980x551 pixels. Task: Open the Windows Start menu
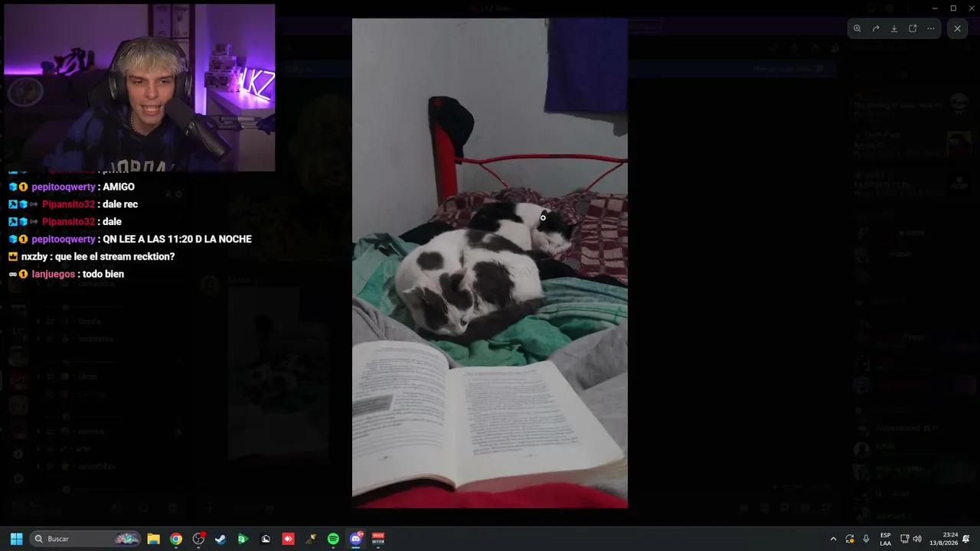coord(16,539)
